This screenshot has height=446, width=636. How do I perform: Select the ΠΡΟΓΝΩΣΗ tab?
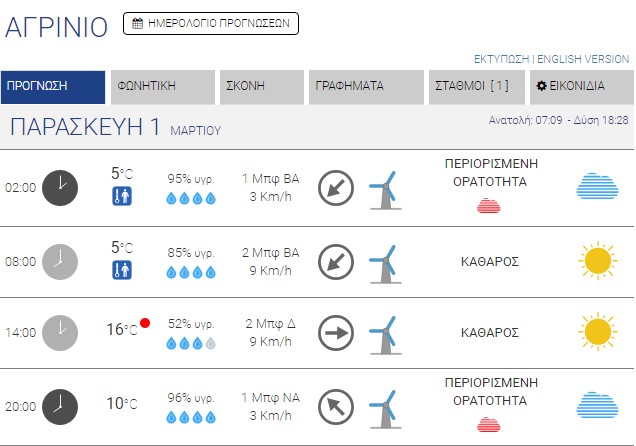click(53, 86)
